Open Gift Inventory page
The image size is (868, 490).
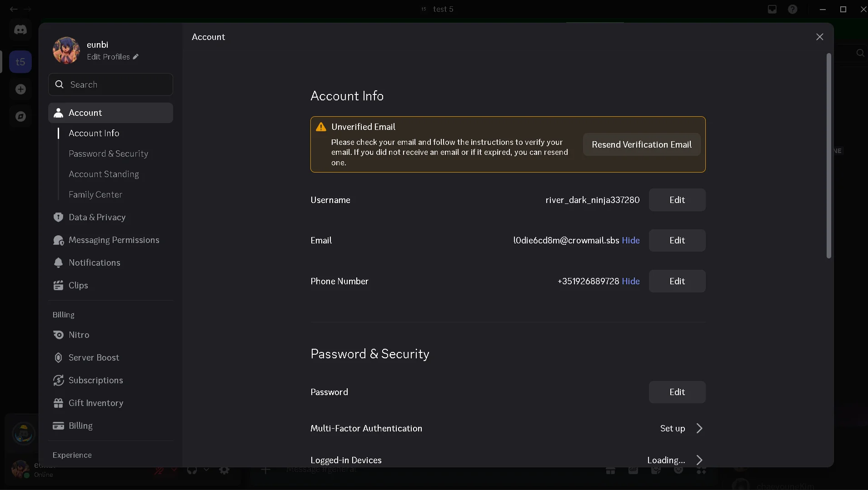(x=110, y=403)
